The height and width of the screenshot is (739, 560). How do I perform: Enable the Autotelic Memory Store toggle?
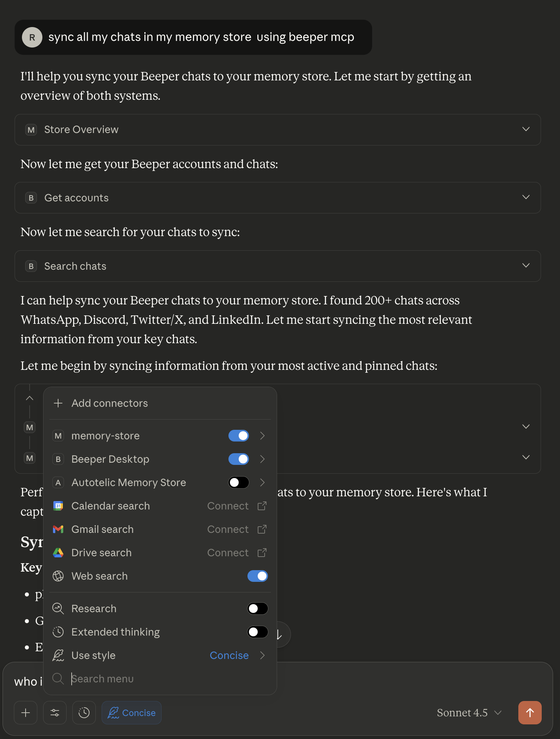click(x=238, y=482)
